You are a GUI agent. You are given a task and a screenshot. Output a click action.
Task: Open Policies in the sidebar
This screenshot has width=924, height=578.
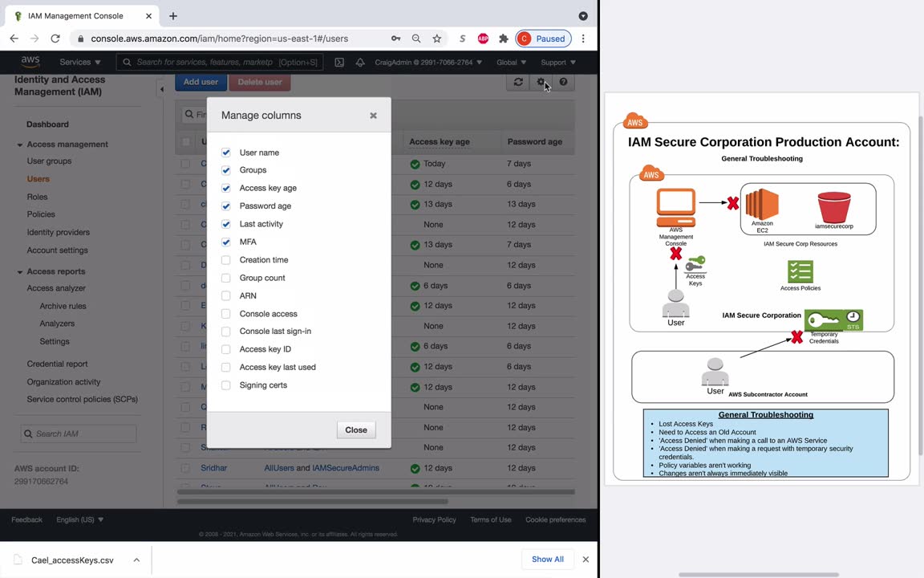pyautogui.click(x=41, y=214)
